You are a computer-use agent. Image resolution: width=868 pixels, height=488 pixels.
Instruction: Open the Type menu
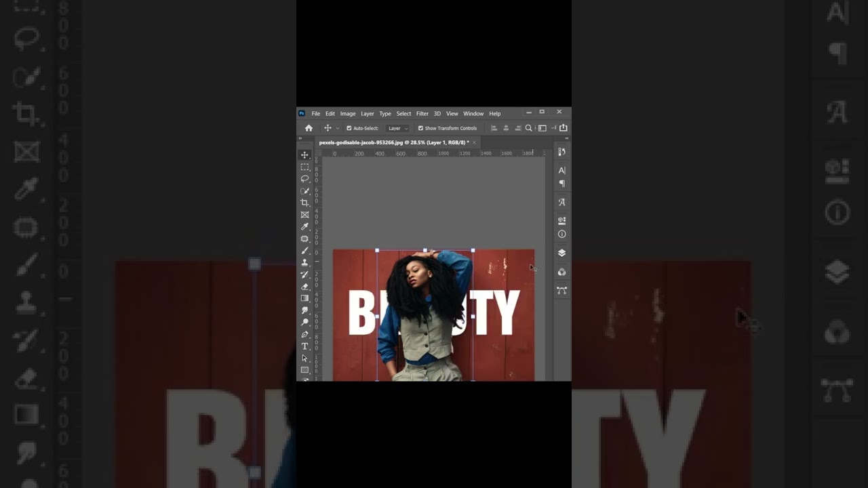[385, 114]
